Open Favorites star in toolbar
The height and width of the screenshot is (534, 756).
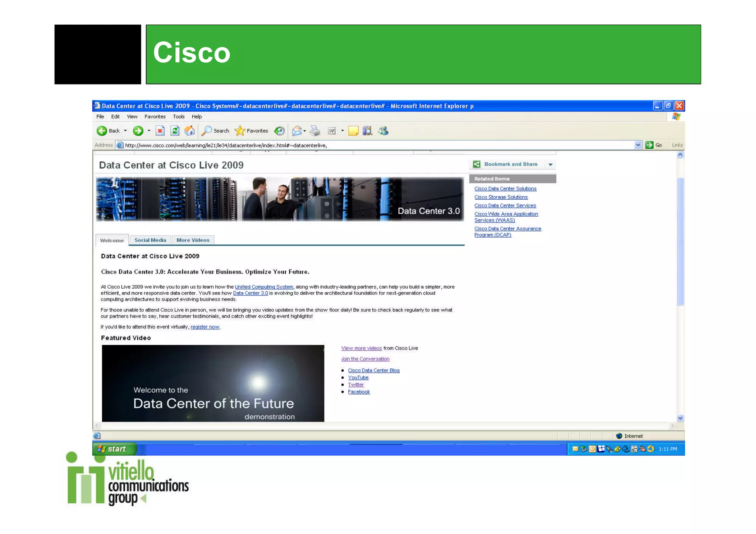click(x=240, y=131)
